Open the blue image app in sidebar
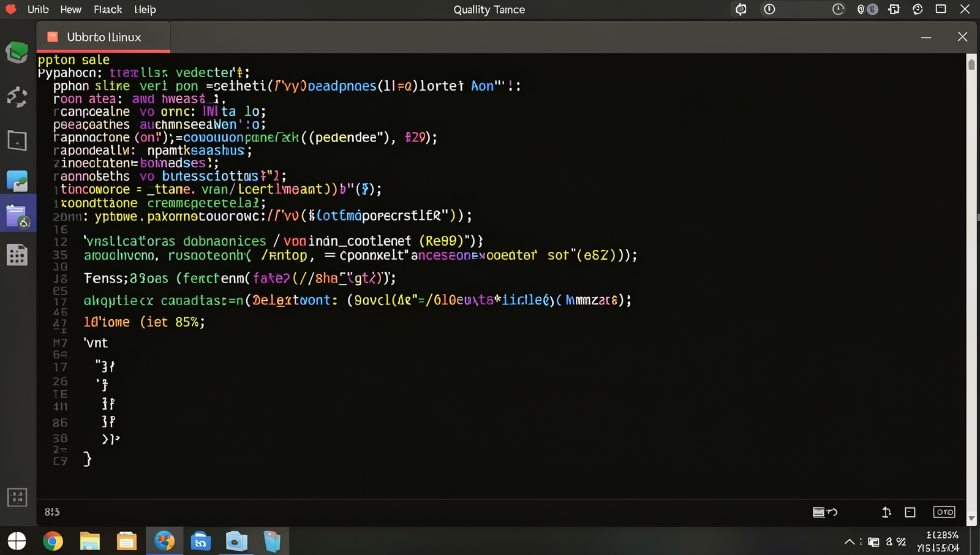Screen dimensions: 980x555 tap(17, 181)
